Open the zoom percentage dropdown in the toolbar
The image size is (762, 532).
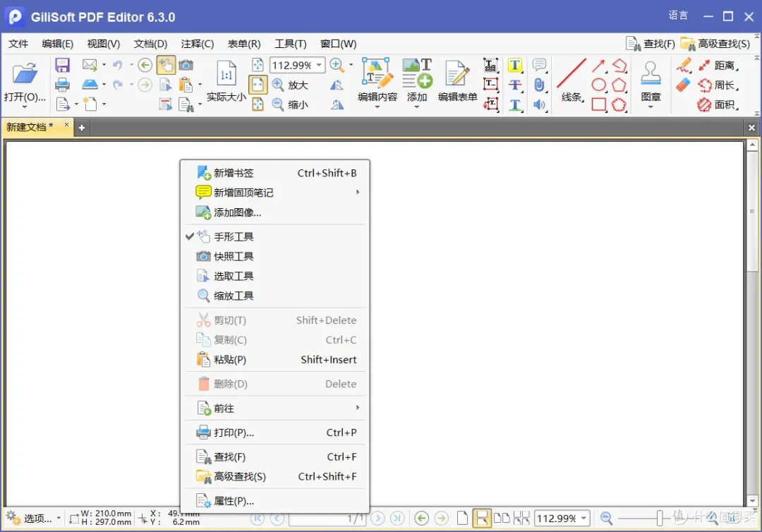(320, 65)
